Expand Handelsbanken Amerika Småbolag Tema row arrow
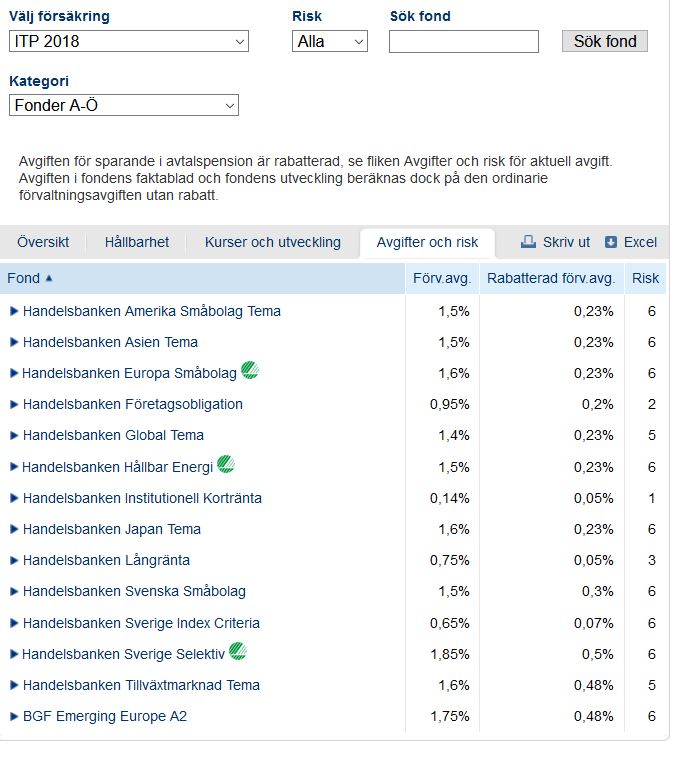Screen dimensions: 693x757 coord(14,311)
